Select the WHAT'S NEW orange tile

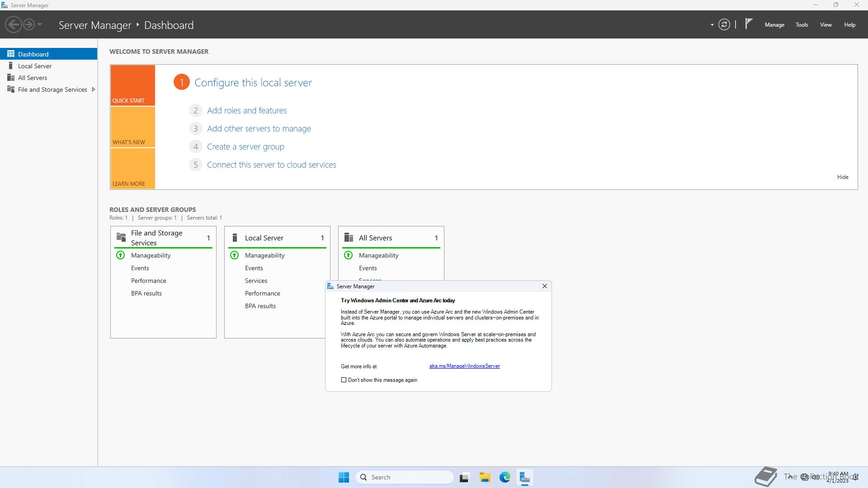pos(132,127)
